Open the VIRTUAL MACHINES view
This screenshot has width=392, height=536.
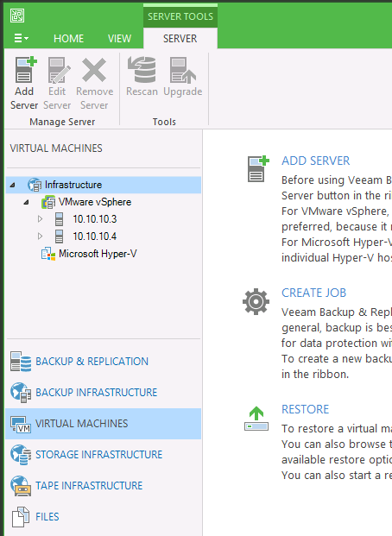pyautogui.click(x=104, y=424)
